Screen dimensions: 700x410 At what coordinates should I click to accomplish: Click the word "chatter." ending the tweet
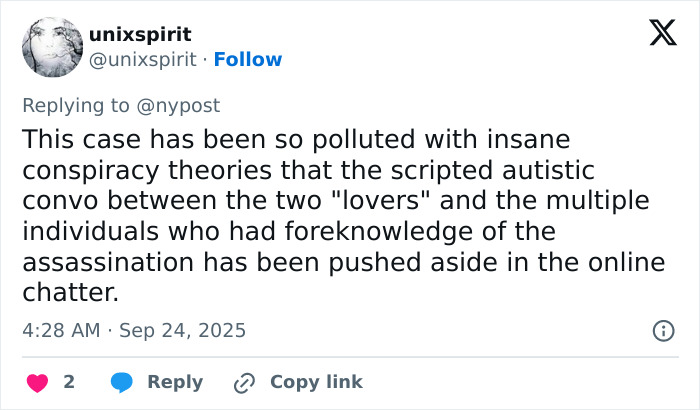(70, 294)
